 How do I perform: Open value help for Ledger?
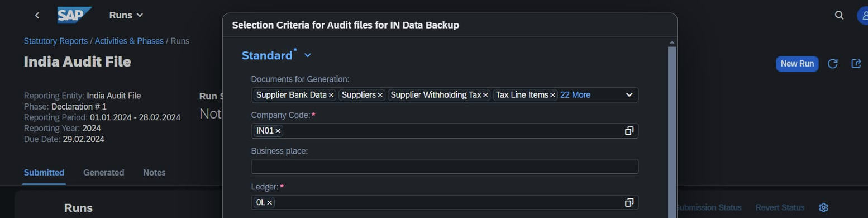(x=629, y=202)
